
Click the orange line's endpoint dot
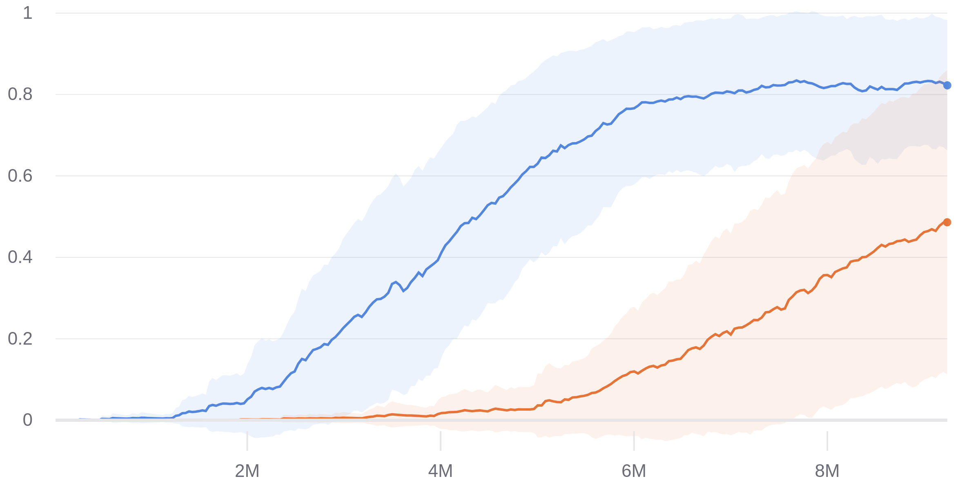947,222
